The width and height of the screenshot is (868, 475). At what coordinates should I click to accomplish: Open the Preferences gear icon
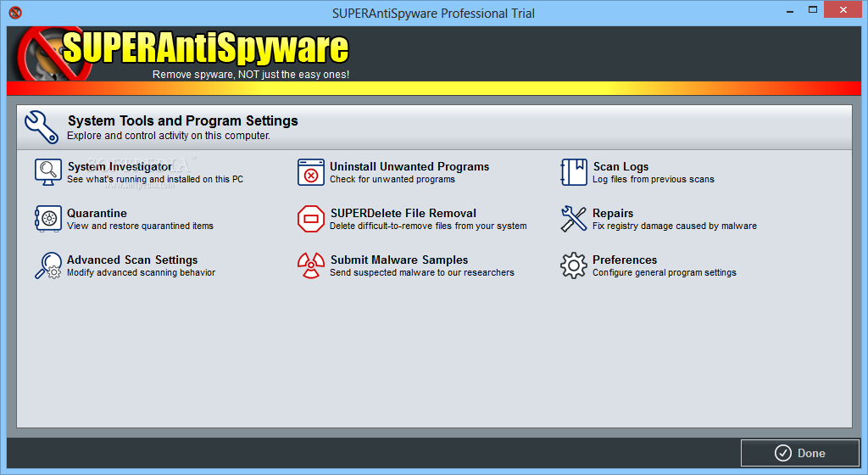574,265
